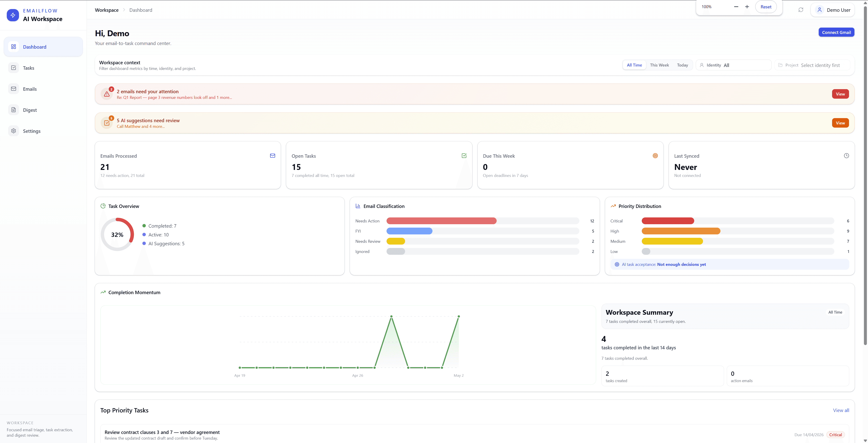The image size is (868, 443).
Task: Click the 32% completion donut chart
Action: coord(117,234)
